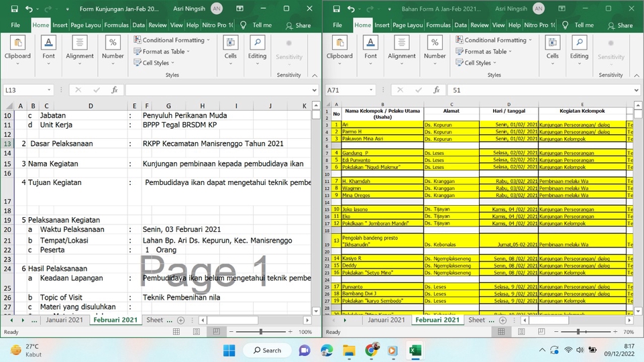
Task: Click Undo icon in left Form Kunjungan window
Action: pos(29,9)
